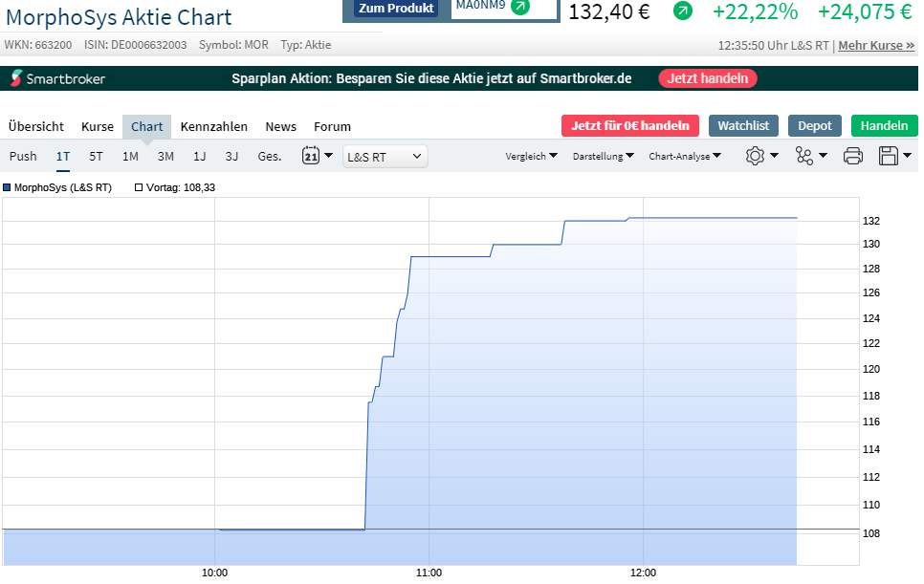This screenshot has height=584, width=924.
Task: Click the Symbol: MOR text
Action: click(233, 45)
